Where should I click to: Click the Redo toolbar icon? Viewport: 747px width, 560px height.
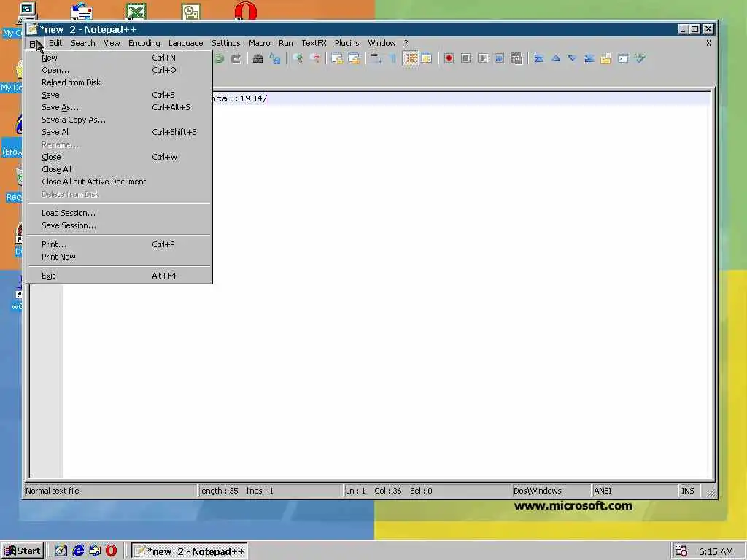click(x=236, y=58)
